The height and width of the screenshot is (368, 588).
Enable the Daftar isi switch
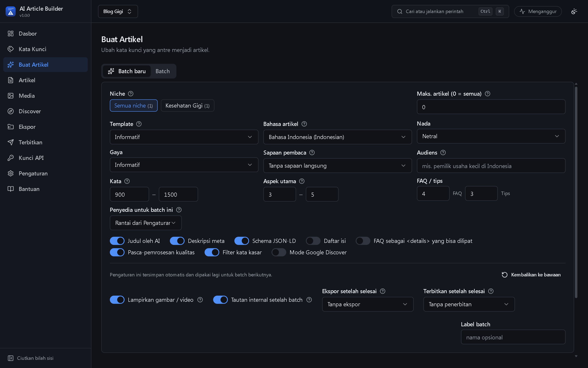[313, 241]
